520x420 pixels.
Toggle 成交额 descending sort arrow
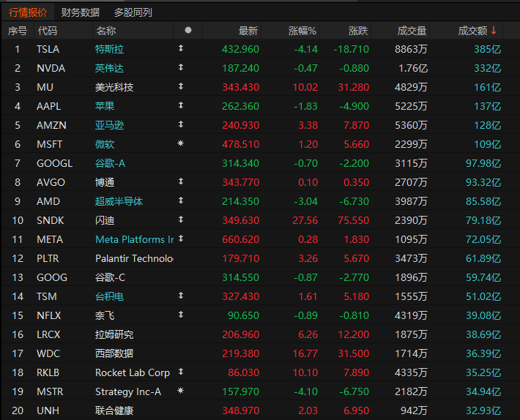point(494,31)
